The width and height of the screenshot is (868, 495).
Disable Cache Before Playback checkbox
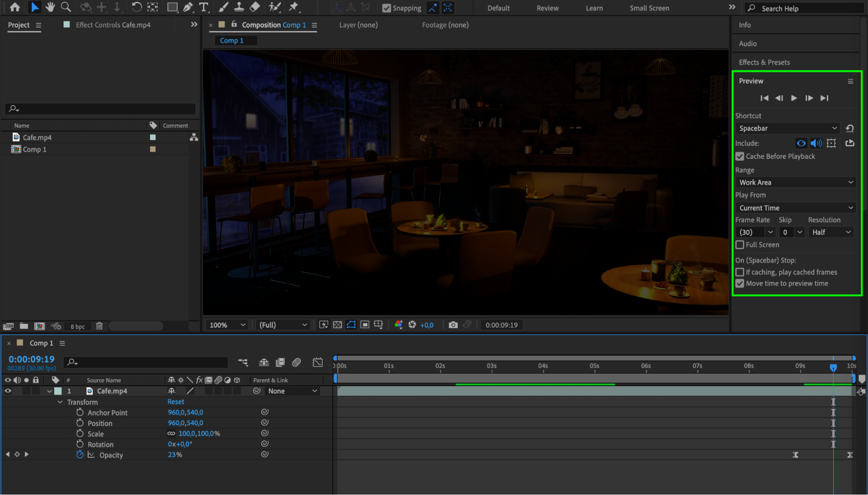pos(740,156)
